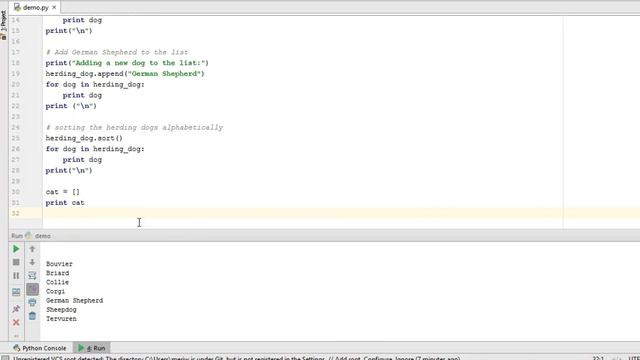Rerun demo with the green play icon

coord(16,249)
